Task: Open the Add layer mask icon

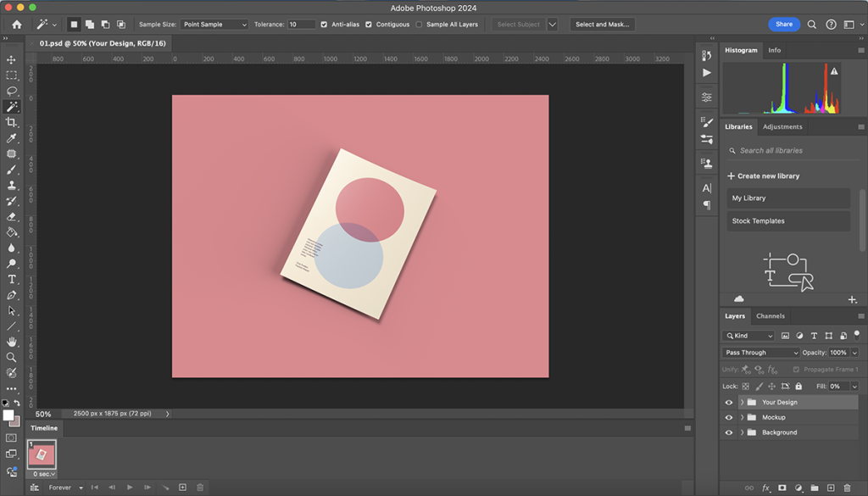Action: 782,488
